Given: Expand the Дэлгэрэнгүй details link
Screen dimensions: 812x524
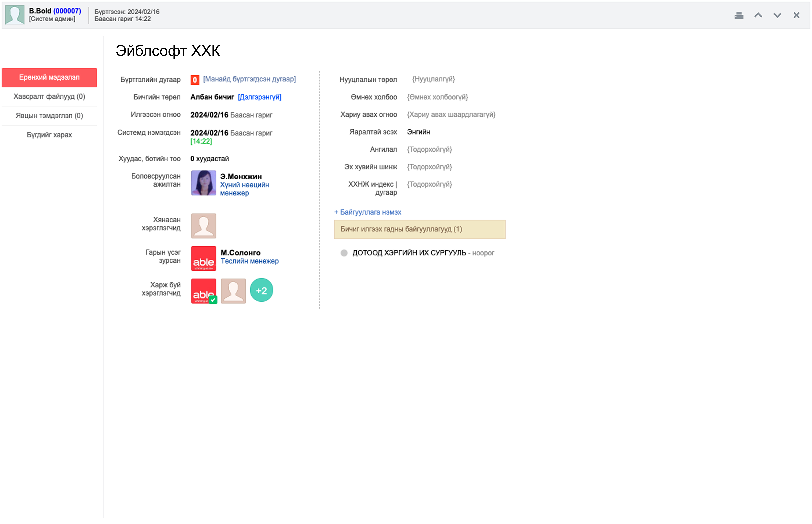Looking at the screenshot, I should tap(259, 97).
